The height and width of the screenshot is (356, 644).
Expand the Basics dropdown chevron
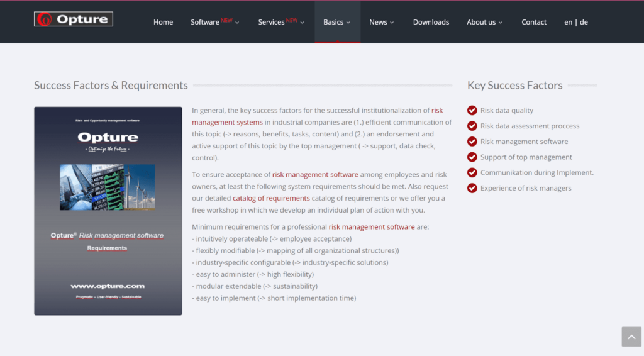[348, 23]
